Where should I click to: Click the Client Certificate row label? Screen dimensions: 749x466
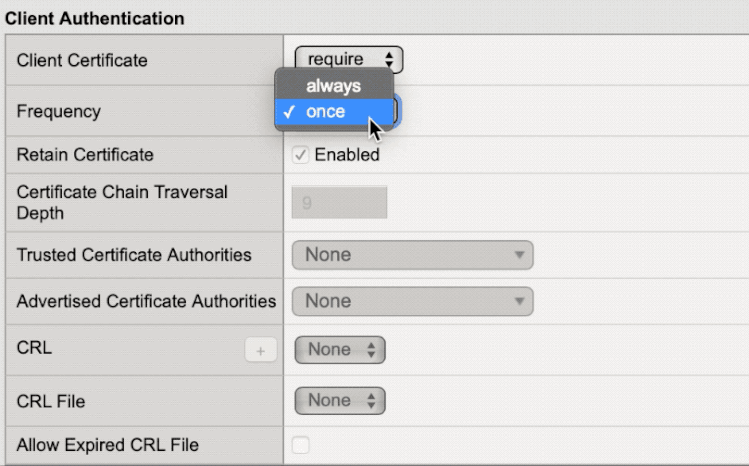[x=82, y=60]
